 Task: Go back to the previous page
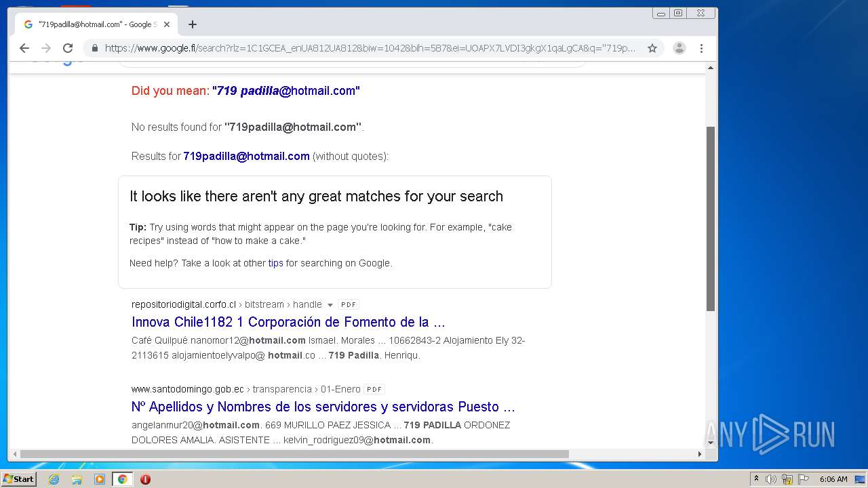(24, 48)
